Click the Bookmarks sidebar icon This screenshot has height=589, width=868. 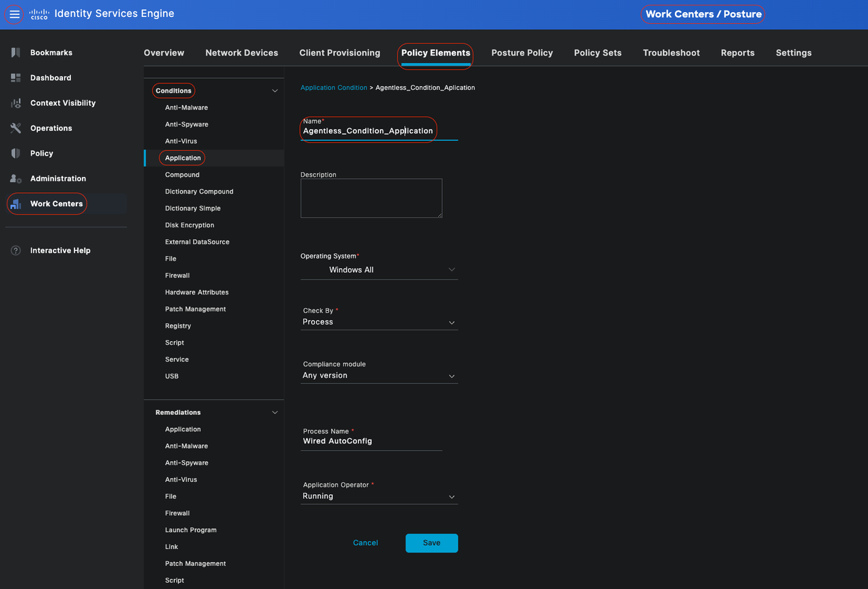pos(16,53)
